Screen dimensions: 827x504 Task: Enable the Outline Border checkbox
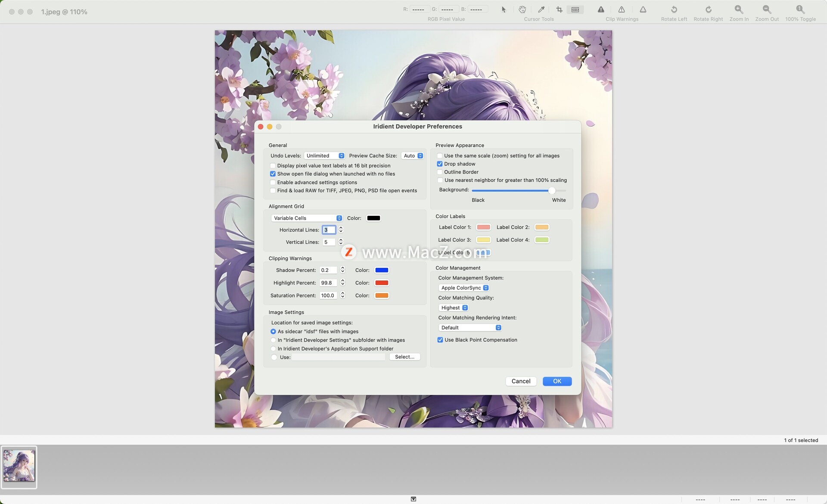[x=440, y=172]
